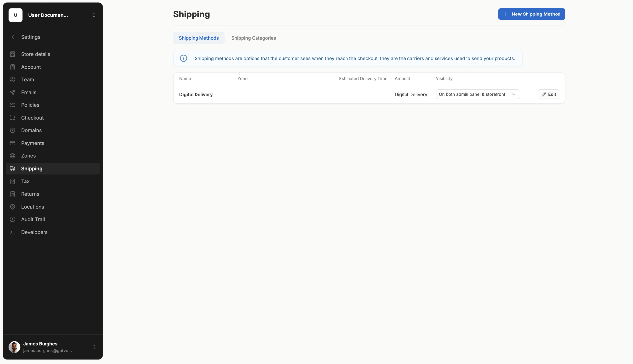Click the james.burghes email text

pyautogui.click(x=47, y=351)
